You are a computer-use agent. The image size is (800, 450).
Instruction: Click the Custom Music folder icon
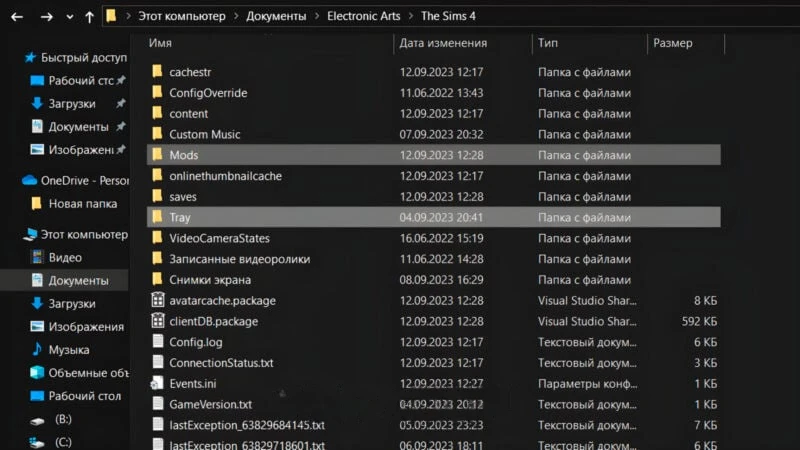[157, 133]
